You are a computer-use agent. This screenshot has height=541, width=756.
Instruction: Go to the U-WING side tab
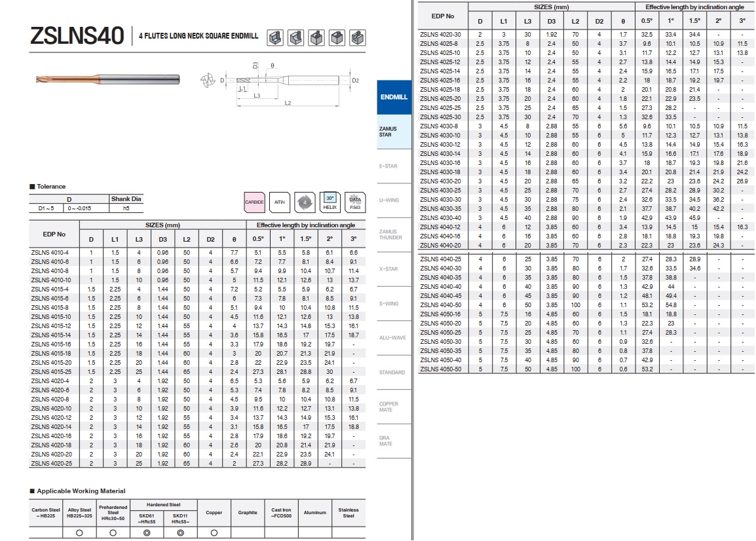394,200
